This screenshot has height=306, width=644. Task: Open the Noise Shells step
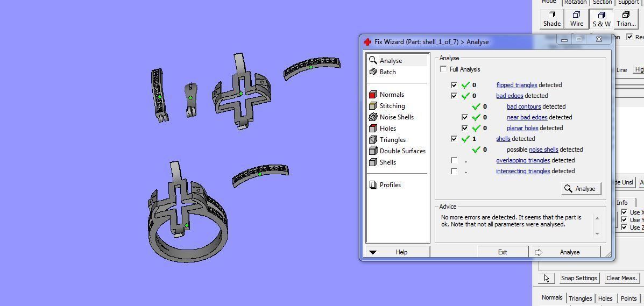[398, 117]
